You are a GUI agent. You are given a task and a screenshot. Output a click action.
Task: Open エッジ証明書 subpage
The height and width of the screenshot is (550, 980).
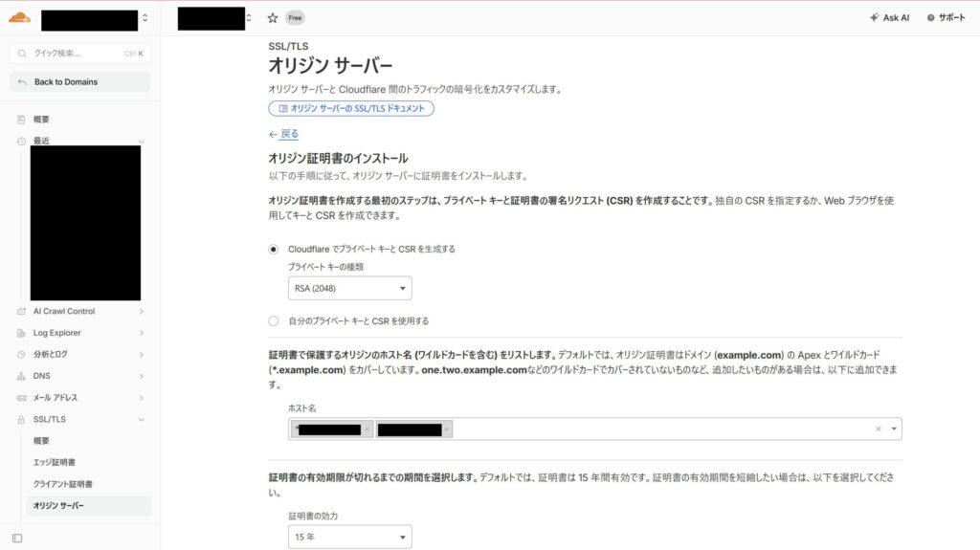55,463
